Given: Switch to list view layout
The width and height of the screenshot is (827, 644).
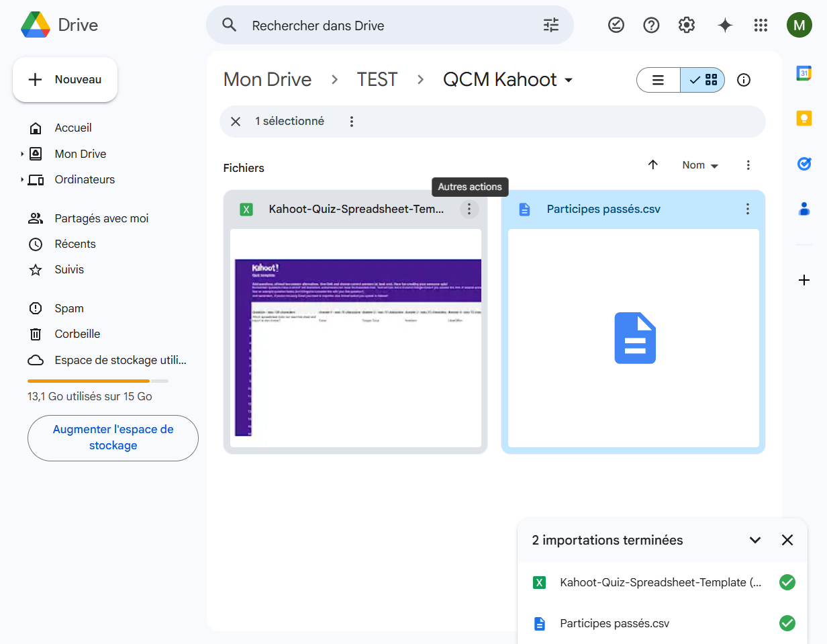Looking at the screenshot, I should point(659,80).
